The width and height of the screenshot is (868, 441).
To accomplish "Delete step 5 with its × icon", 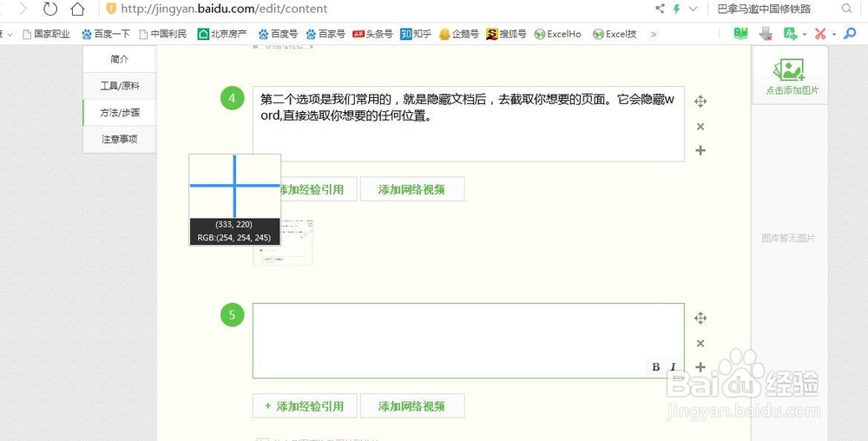I will coord(700,344).
